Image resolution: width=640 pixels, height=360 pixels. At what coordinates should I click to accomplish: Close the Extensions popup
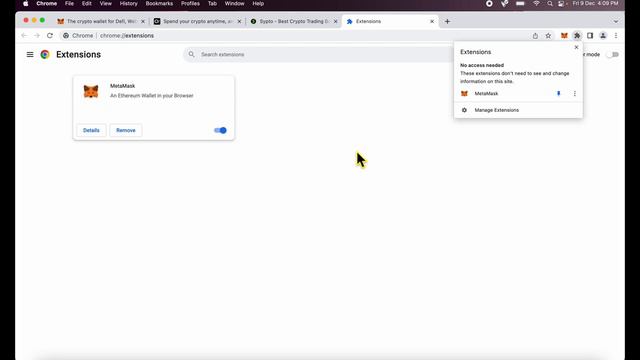[x=576, y=47]
